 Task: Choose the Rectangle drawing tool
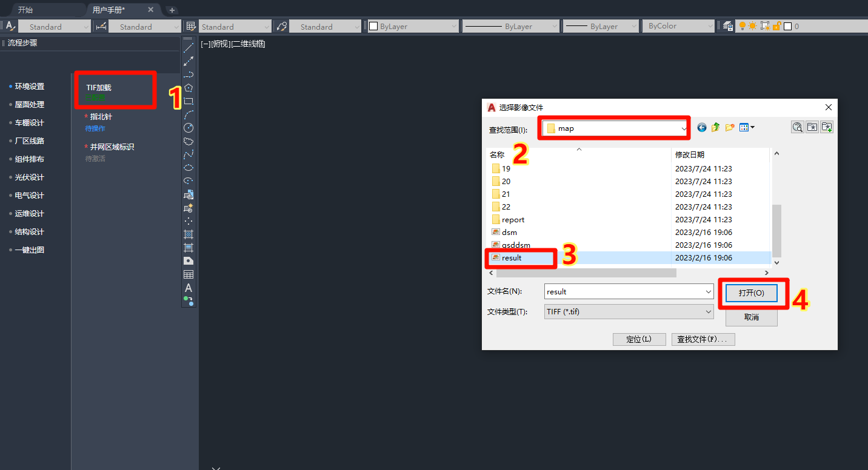pyautogui.click(x=189, y=101)
